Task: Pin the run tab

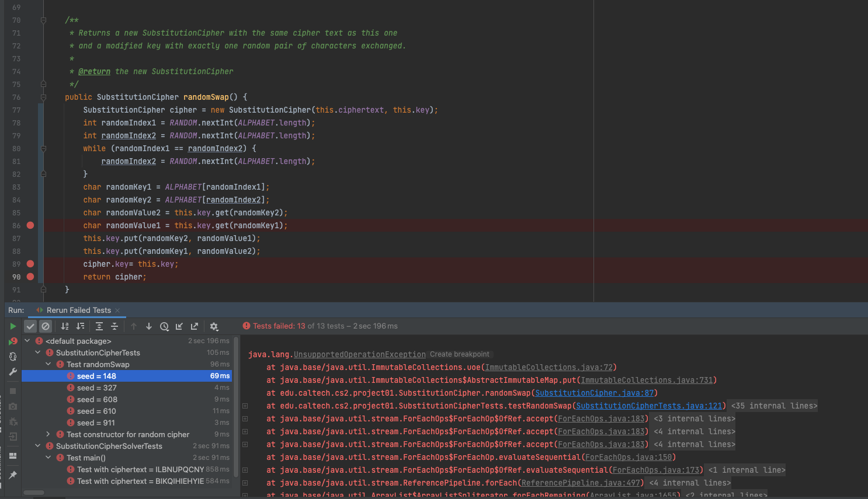Action: (12, 475)
